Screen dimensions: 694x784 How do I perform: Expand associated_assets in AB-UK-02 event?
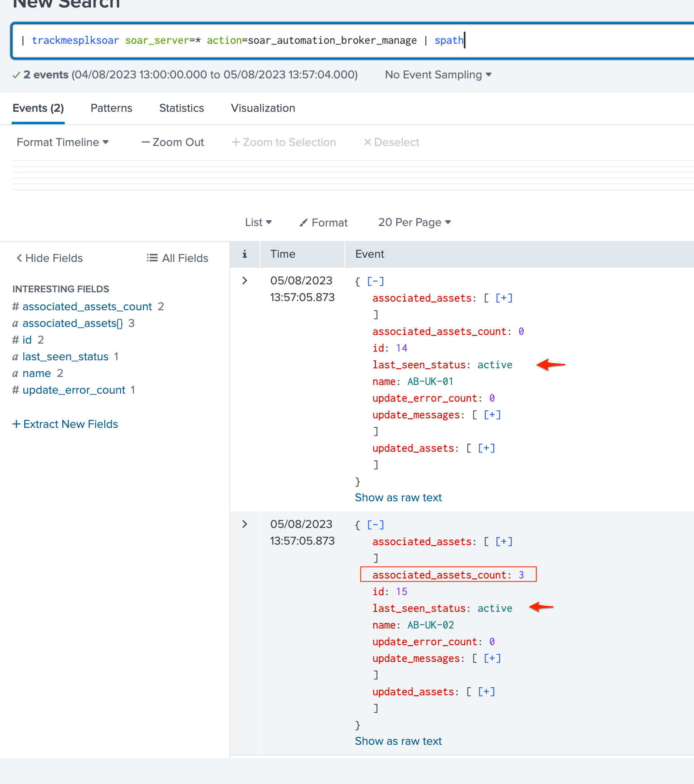[x=504, y=542]
